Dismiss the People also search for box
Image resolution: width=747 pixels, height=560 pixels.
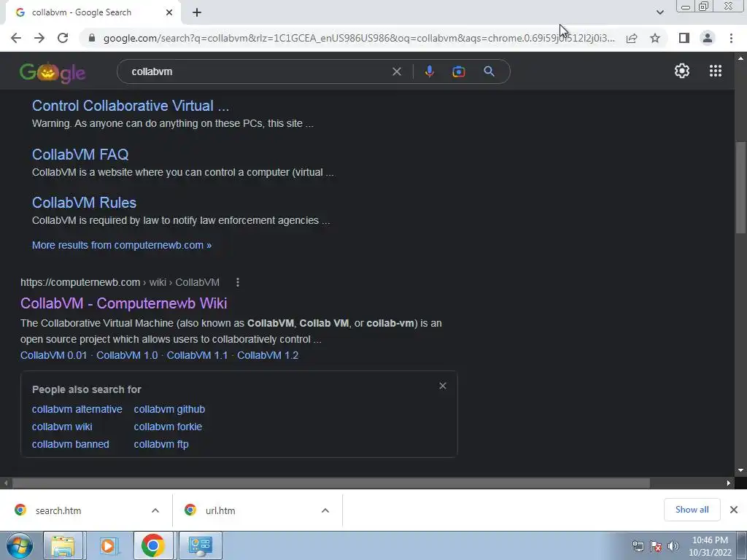click(x=443, y=386)
